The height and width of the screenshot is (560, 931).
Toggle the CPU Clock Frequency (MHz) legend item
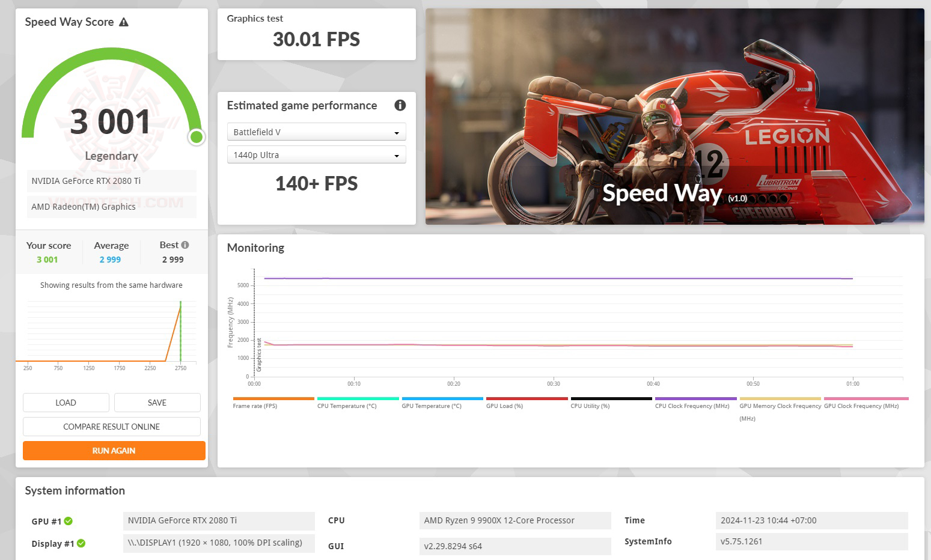pos(696,403)
